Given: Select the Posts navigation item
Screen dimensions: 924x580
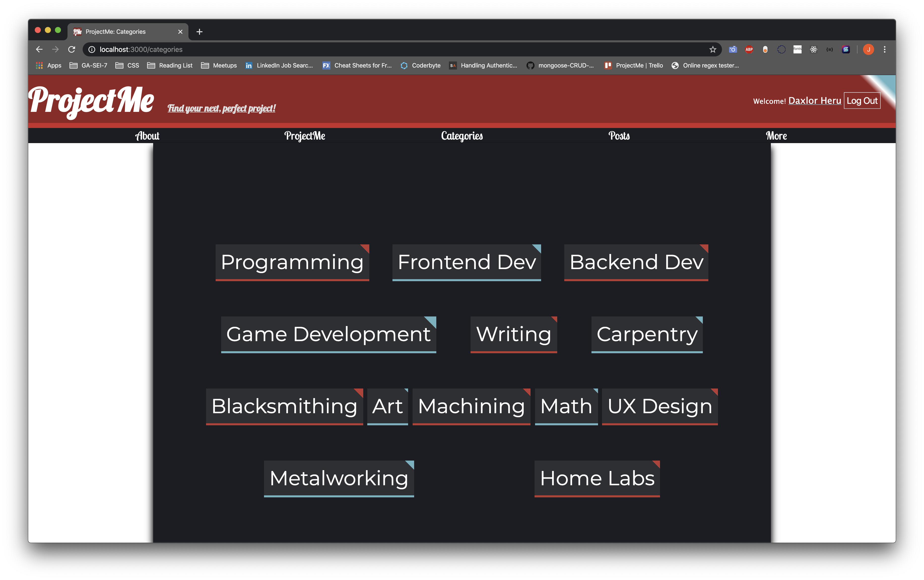Looking at the screenshot, I should tap(619, 136).
